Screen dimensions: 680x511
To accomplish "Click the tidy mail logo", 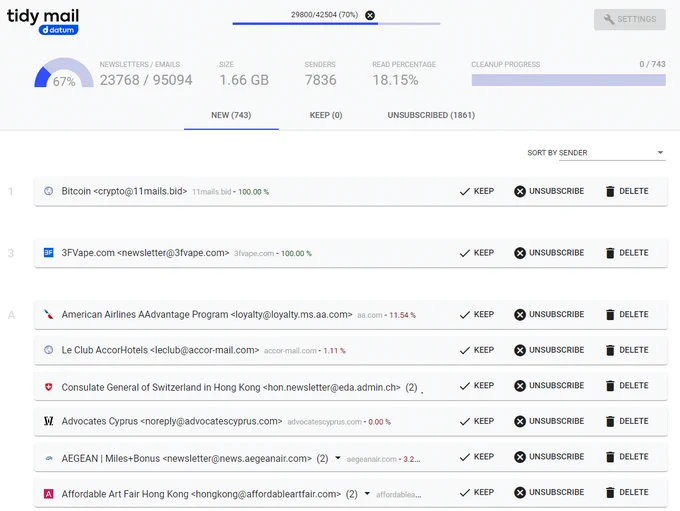I will [x=42, y=16].
